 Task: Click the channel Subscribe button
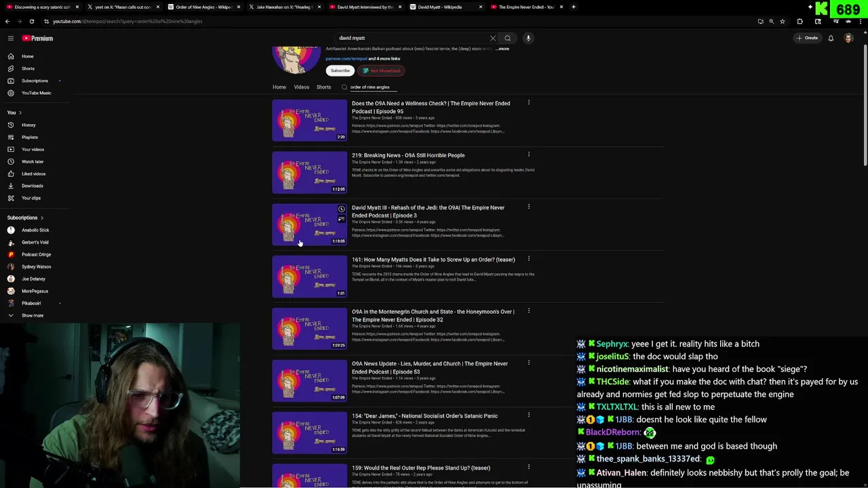click(x=340, y=70)
